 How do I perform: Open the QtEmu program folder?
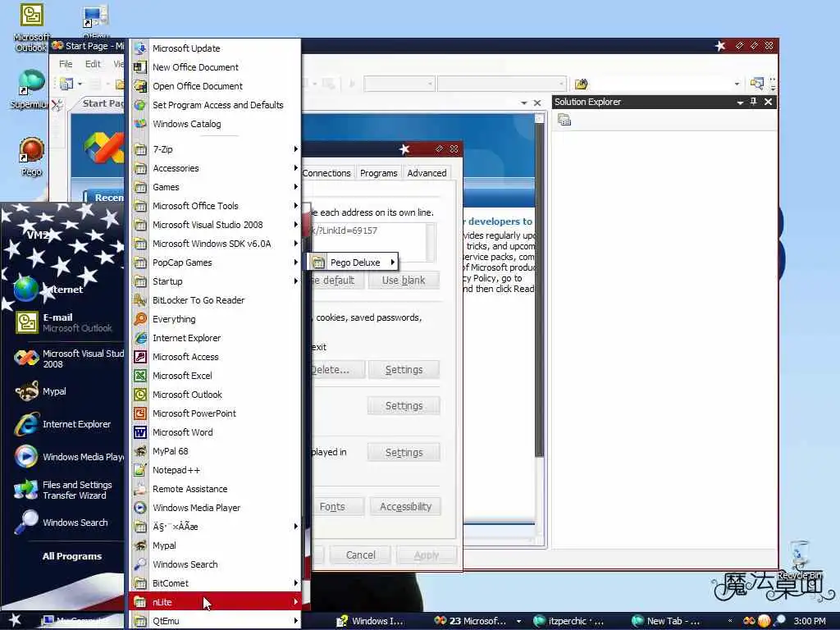215,621
